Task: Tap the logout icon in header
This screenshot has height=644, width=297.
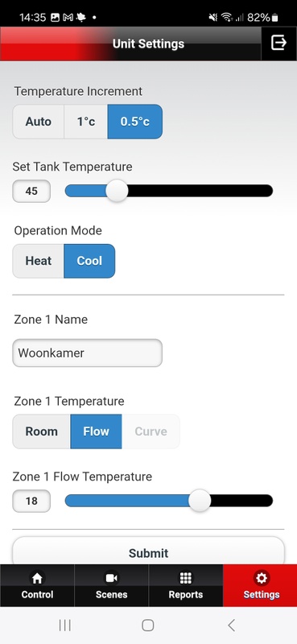Action: (278, 43)
